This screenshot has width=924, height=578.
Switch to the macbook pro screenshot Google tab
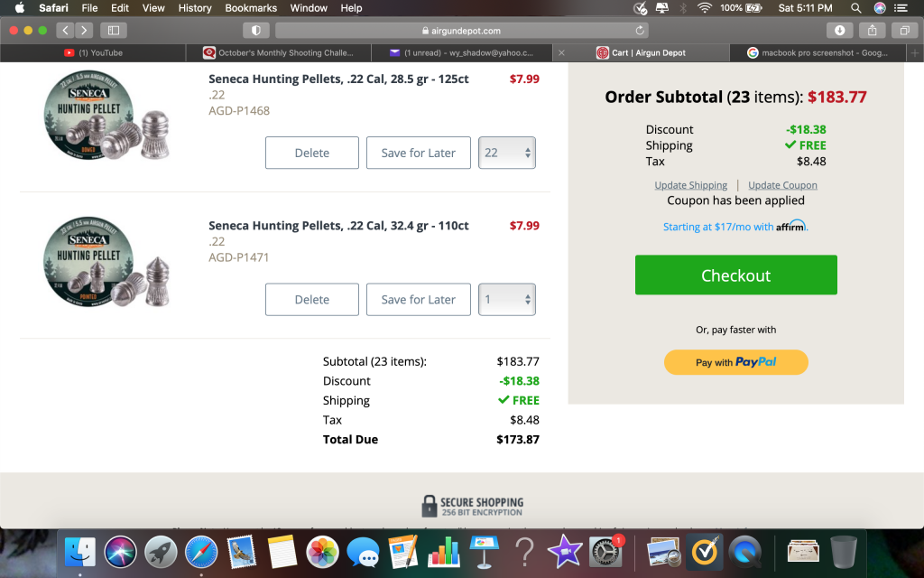point(818,52)
